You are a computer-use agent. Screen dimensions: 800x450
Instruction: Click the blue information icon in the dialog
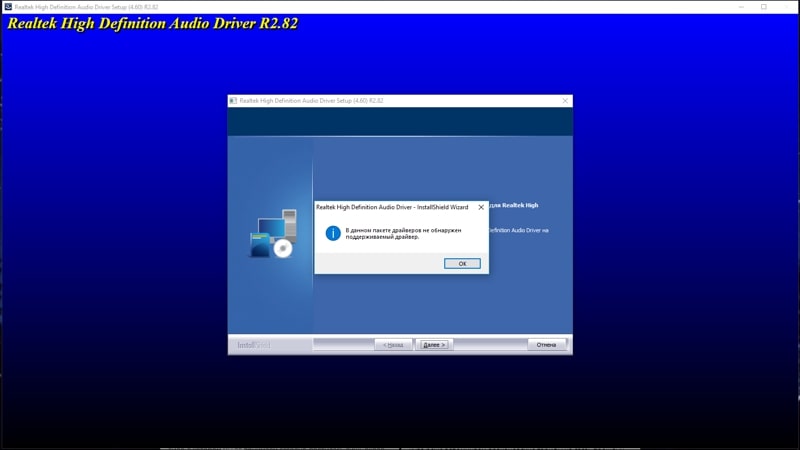[333, 233]
